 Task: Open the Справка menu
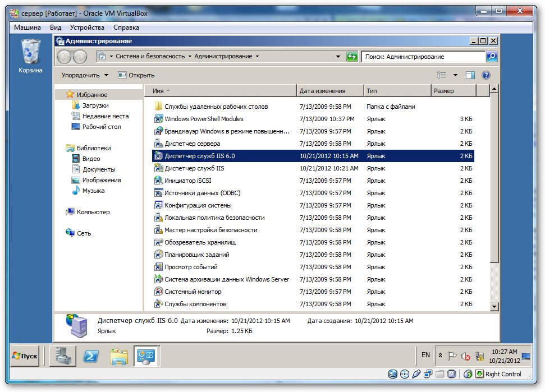[x=126, y=27]
